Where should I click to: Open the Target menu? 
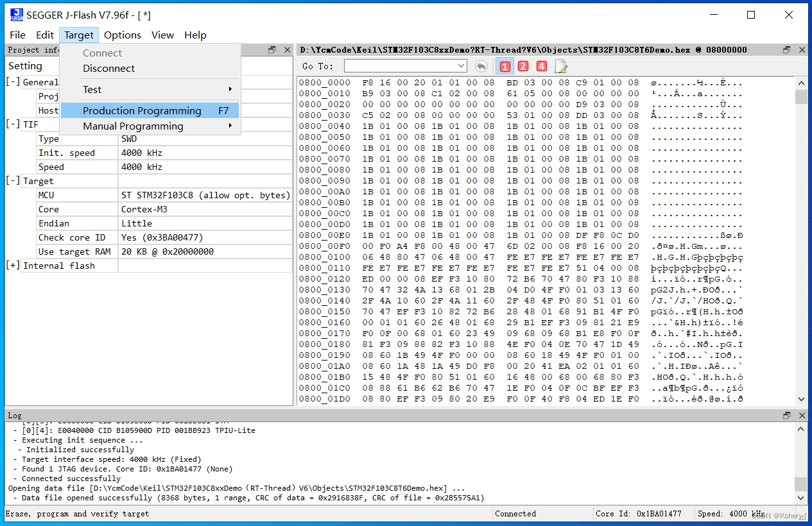[79, 35]
